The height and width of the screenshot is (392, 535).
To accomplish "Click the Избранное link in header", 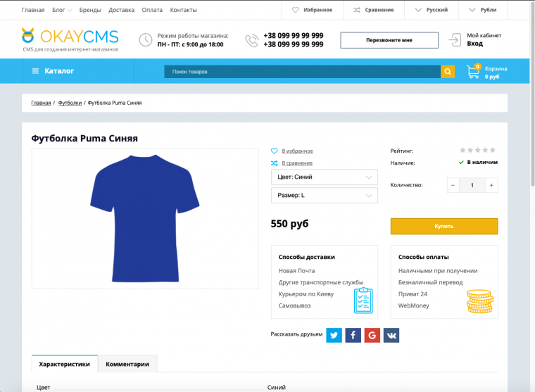I will tap(317, 10).
